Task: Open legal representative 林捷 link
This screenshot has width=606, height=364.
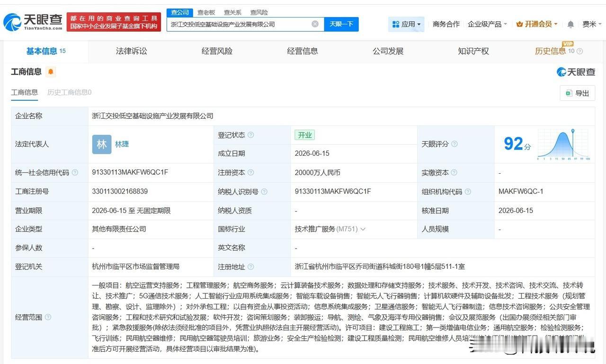Action: (x=122, y=144)
